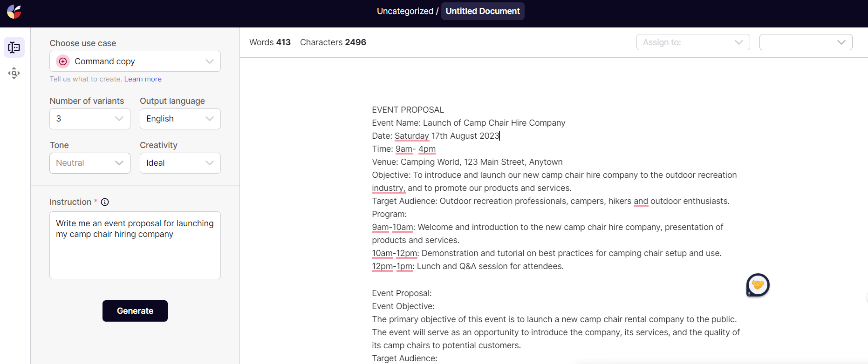Click the Instruction info icon
This screenshot has width=868, height=364.
(105, 202)
